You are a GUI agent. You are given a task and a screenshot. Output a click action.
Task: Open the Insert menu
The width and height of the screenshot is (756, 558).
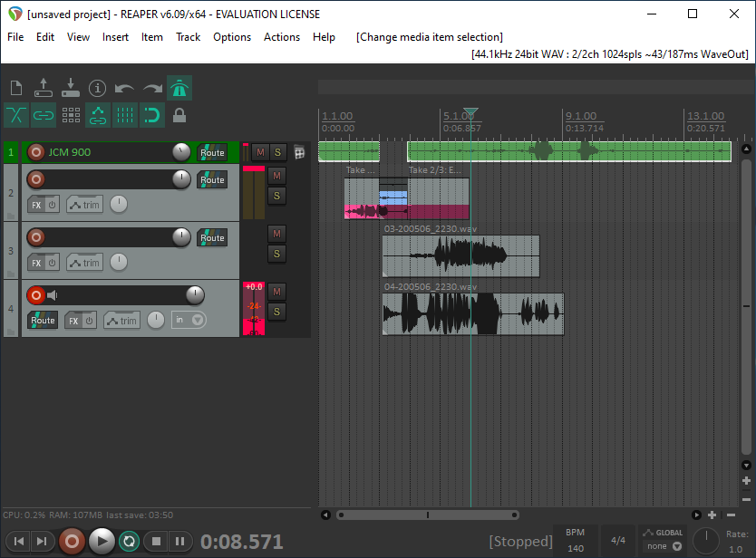coord(115,37)
